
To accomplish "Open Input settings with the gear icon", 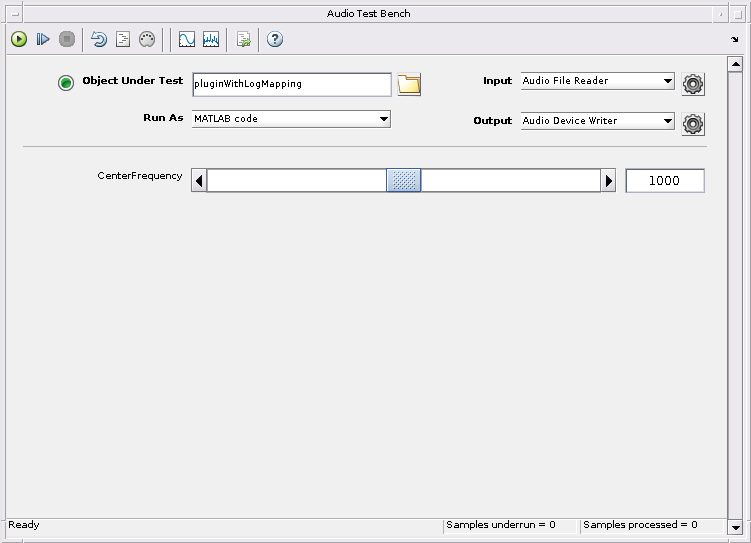I will 693,85.
